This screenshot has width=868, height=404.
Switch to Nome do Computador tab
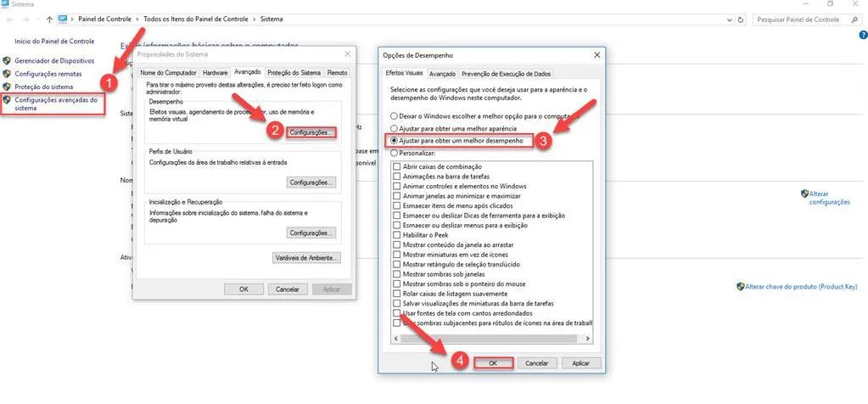168,72
